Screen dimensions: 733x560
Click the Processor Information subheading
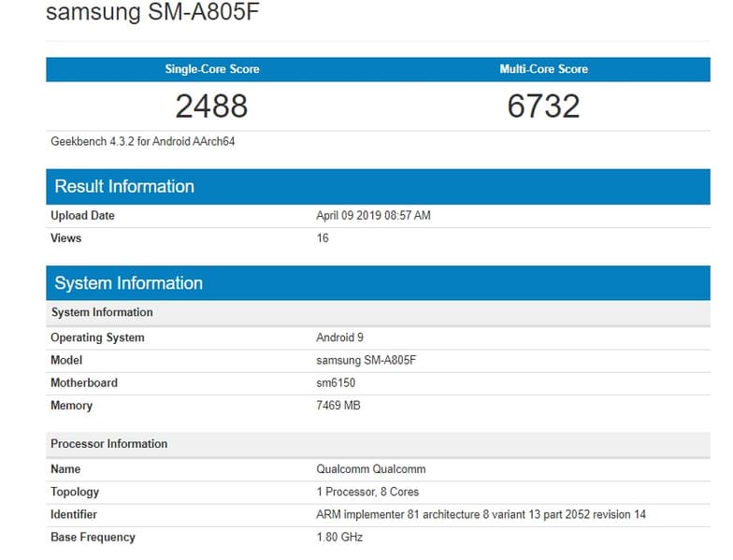click(x=108, y=444)
